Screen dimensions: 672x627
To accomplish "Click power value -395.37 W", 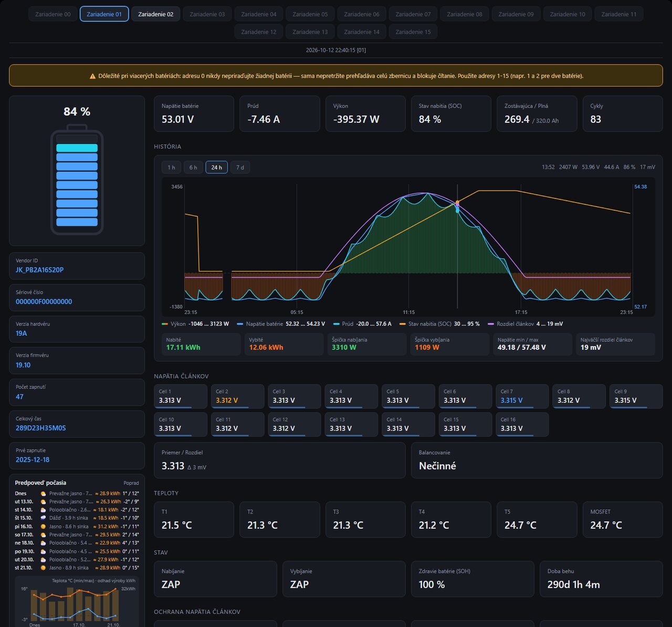I will point(356,120).
